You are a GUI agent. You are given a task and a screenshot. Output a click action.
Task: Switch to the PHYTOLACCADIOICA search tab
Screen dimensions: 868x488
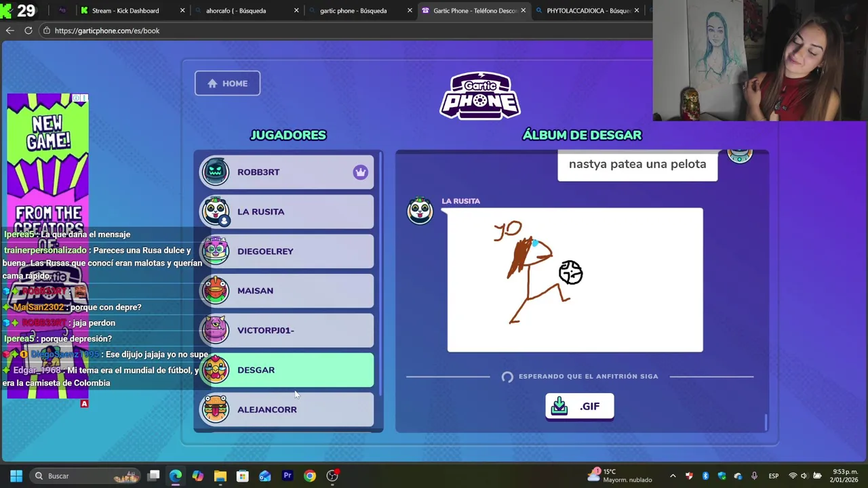pos(587,11)
